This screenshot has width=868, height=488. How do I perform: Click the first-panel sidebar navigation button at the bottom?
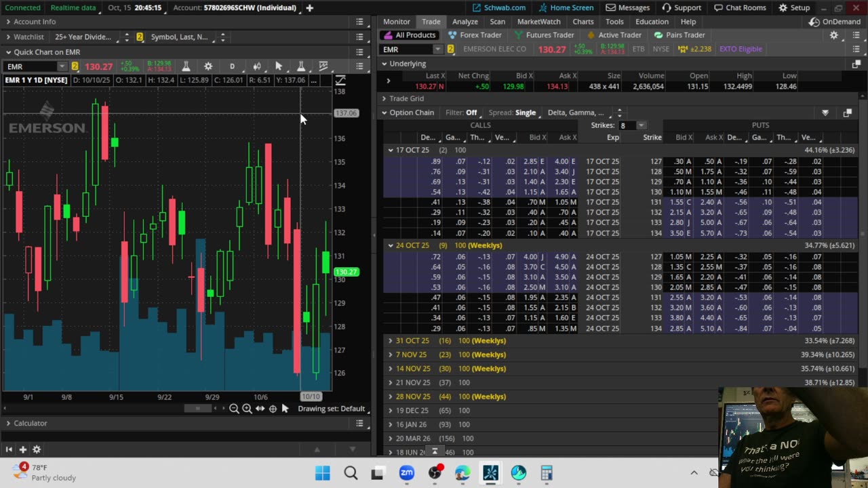pyautogui.click(x=9, y=449)
